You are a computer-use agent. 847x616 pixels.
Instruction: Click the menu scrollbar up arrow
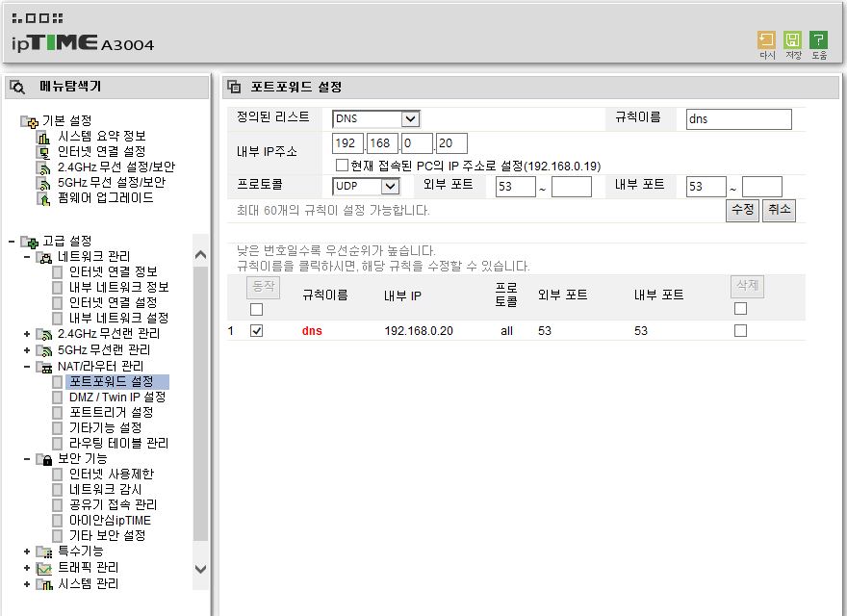(200, 254)
